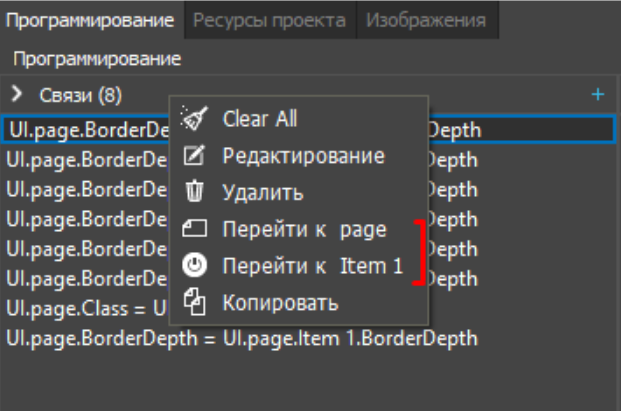Image resolution: width=621 pixels, height=411 pixels.
Task: Expand the Связи (8) section chevron
Action: [x=17, y=94]
